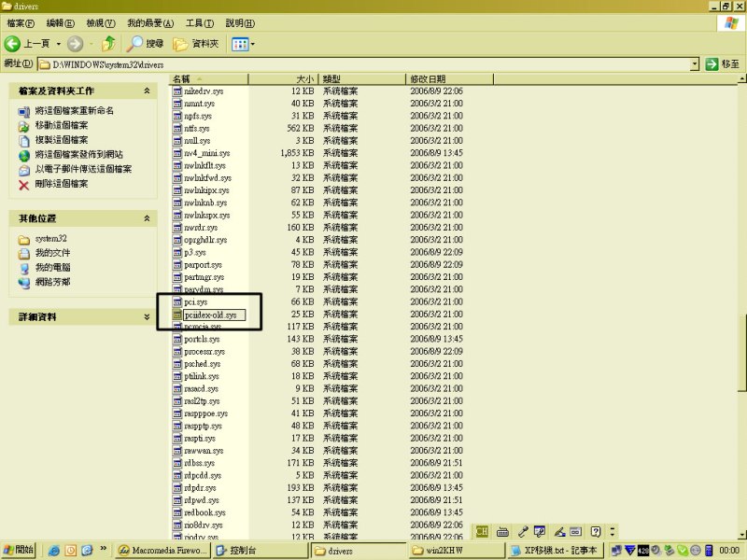Sort files by the 名稱 column header

tap(208, 78)
